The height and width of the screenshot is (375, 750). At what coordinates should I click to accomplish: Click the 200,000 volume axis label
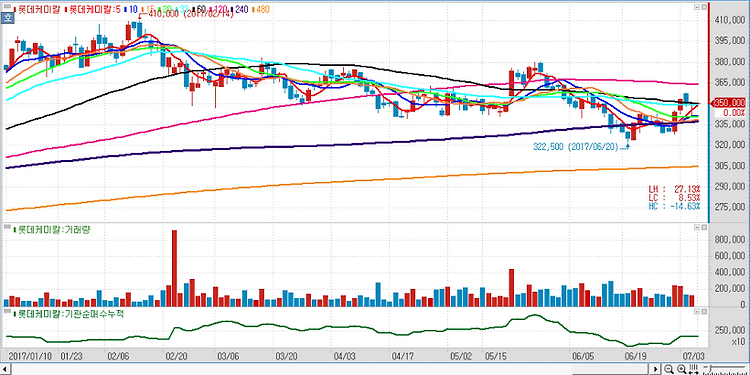coord(730,288)
